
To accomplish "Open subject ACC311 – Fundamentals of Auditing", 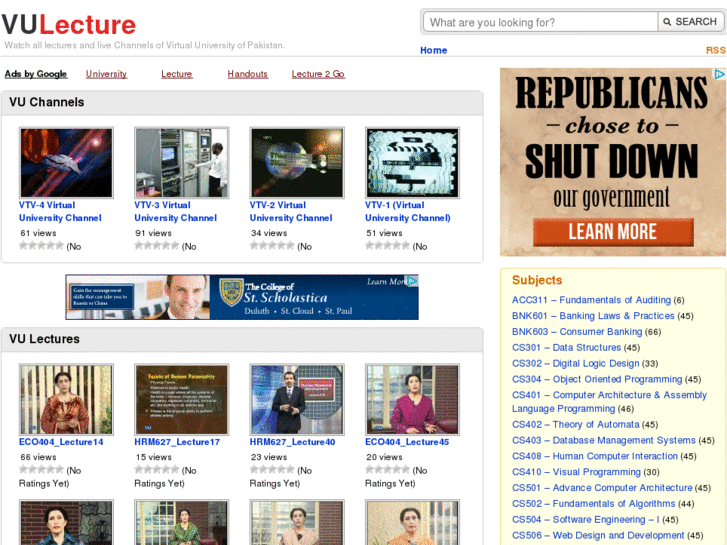I will pos(591,300).
